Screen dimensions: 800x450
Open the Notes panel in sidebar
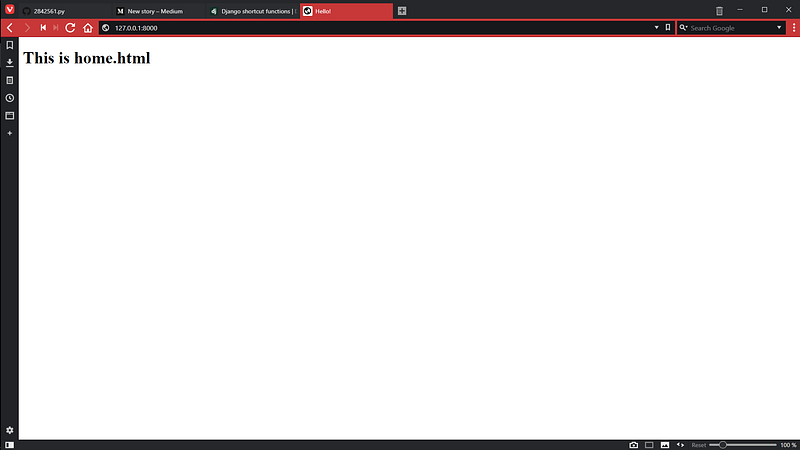(9, 80)
